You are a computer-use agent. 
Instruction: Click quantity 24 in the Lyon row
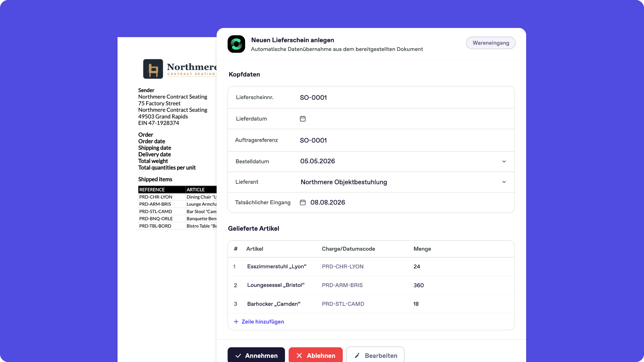[417, 266]
